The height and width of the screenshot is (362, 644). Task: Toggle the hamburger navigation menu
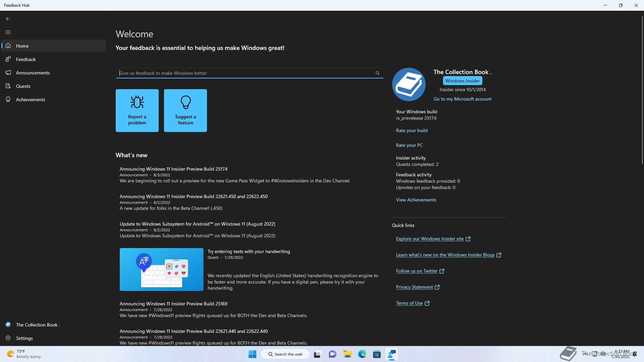tap(8, 32)
